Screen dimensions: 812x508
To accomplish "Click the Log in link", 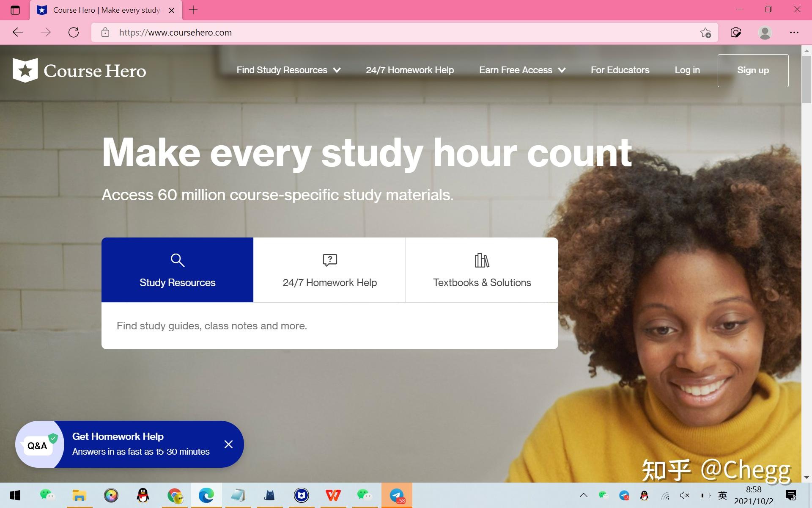I will [x=687, y=70].
